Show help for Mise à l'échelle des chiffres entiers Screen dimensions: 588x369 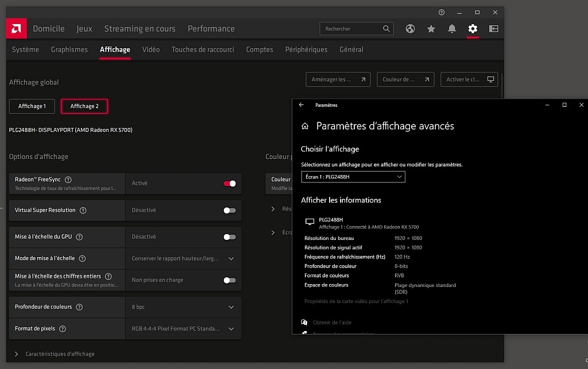point(109,277)
